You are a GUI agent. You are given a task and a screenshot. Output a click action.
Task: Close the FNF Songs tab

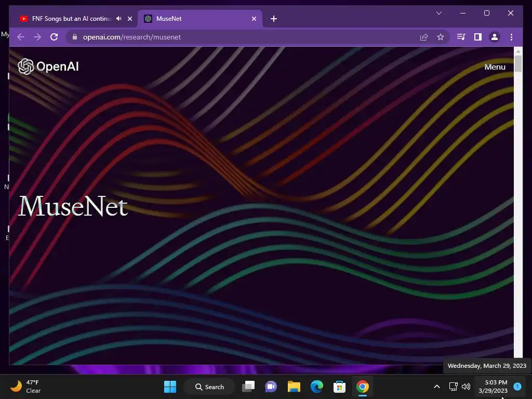point(129,19)
